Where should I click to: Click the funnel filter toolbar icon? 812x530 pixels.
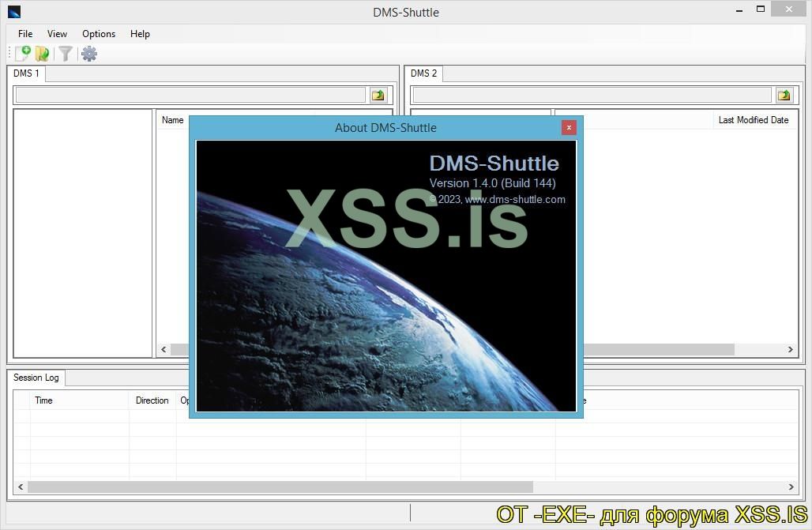pos(66,54)
